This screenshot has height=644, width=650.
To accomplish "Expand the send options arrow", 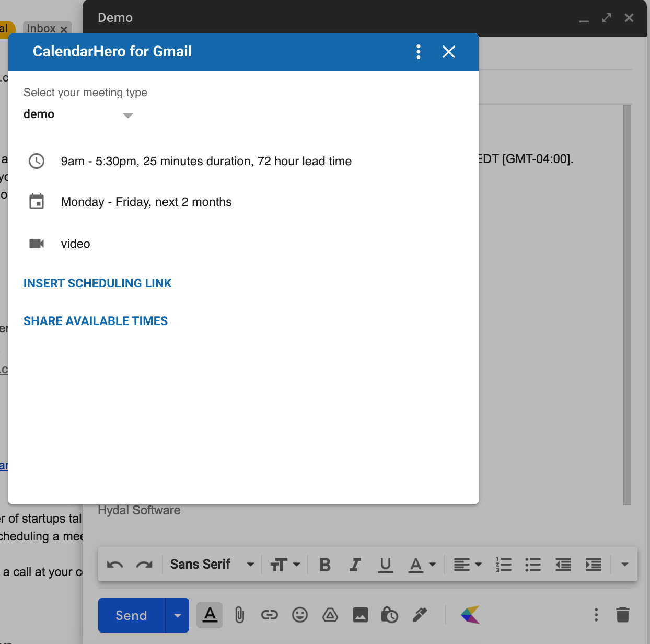I will tap(178, 615).
